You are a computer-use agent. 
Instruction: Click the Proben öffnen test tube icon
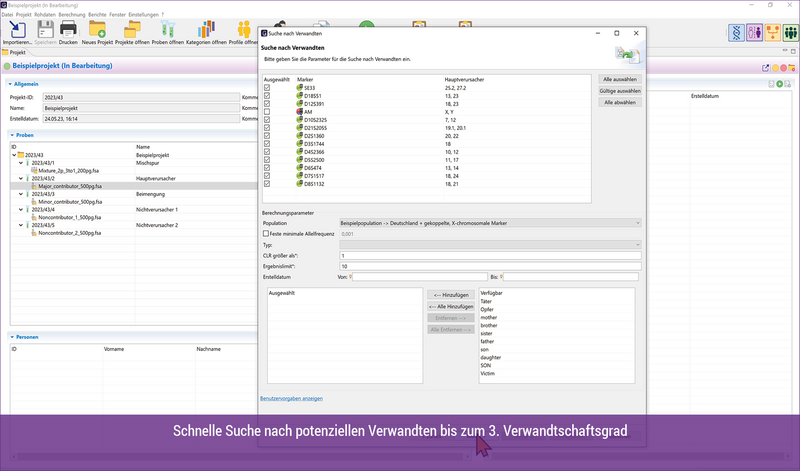click(166, 30)
